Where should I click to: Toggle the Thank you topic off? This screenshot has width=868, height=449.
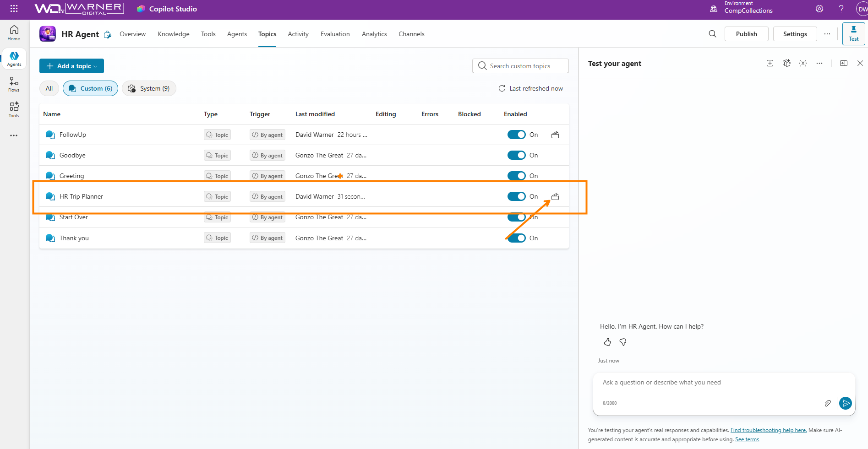click(516, 238)
